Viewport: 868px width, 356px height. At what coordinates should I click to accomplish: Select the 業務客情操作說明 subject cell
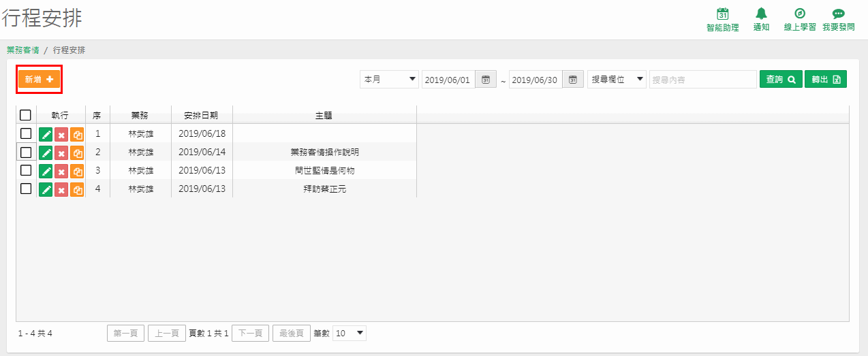point(324,152)
